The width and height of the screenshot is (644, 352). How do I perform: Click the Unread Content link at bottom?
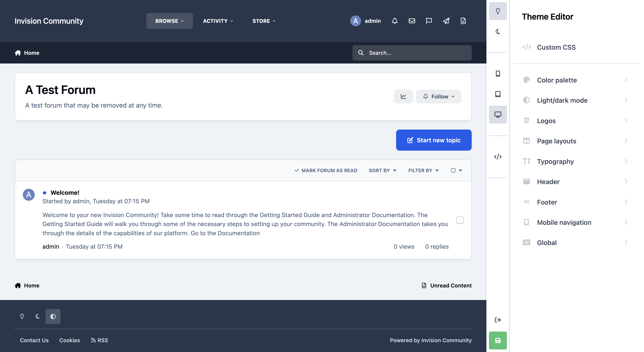click(x=447, y=286)
